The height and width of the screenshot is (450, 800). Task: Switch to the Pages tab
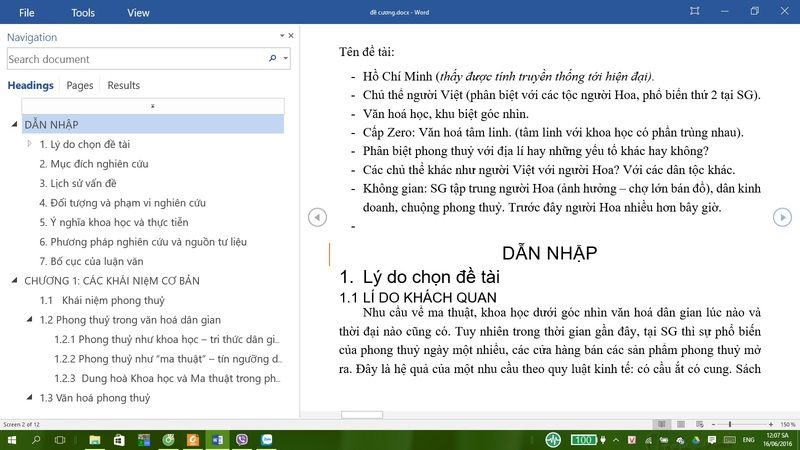tap(80, 85)
